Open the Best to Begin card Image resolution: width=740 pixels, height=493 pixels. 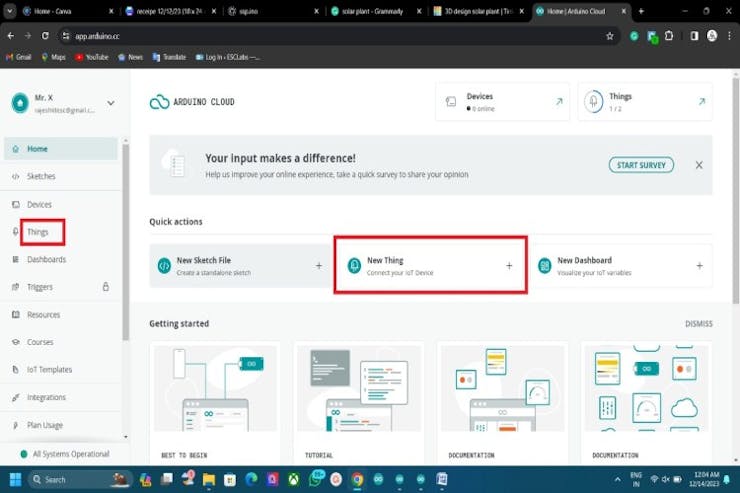[x=215, y=402]
